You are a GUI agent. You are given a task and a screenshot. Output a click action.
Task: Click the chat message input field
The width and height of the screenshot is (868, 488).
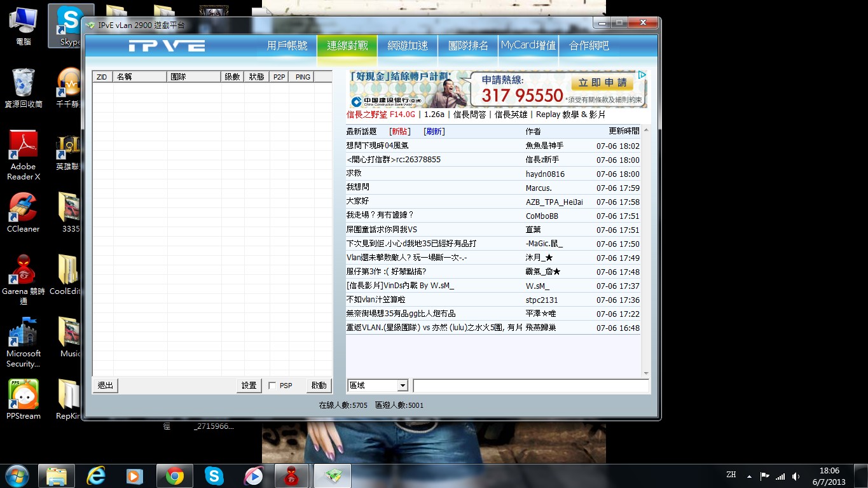tap(530, 386)
